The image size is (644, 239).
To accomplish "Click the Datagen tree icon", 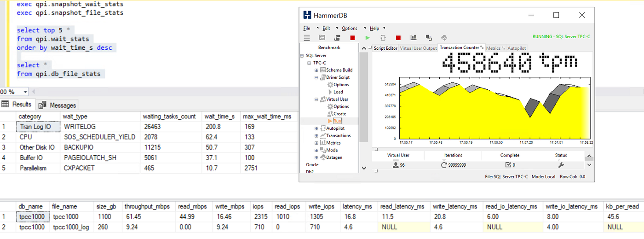I will (x=323, y=157).
